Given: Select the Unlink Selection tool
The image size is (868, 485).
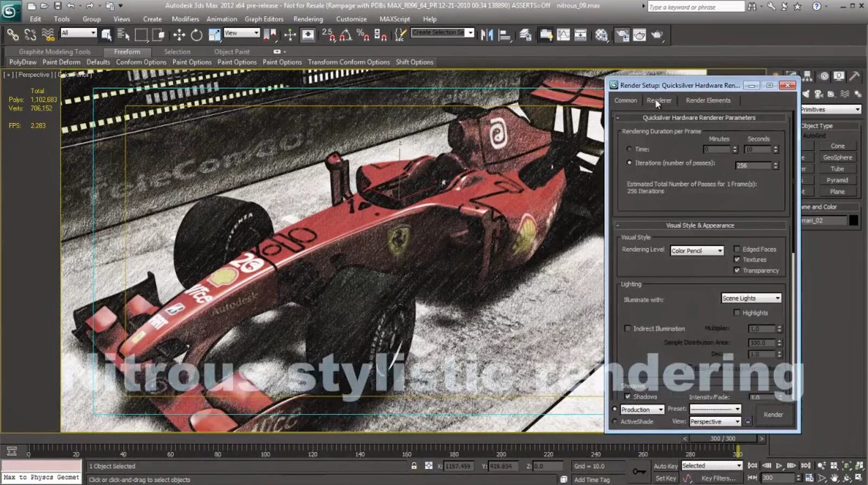Looking at the screenshot, I should point(30,35).
